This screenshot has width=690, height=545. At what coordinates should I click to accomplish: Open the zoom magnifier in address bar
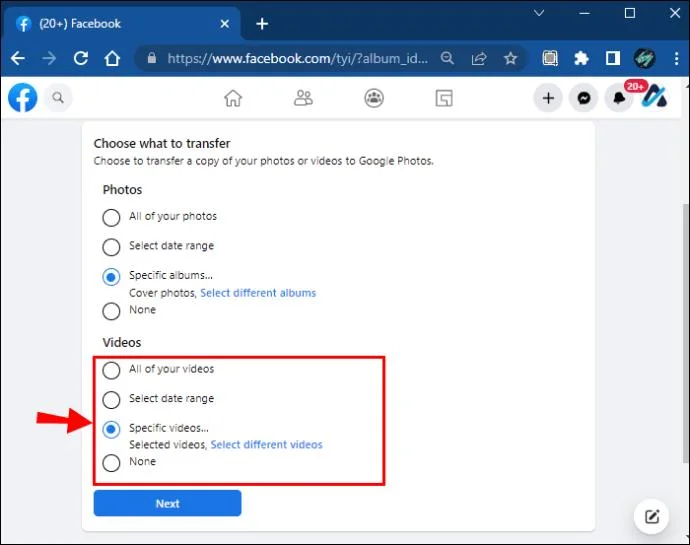(447, 58)
